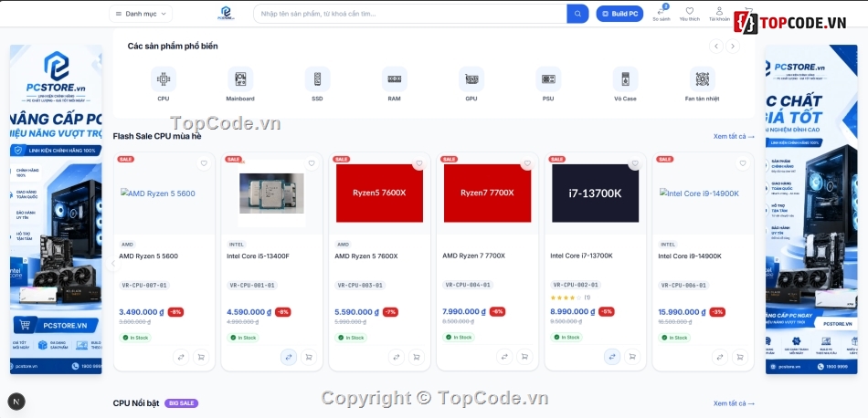Image resolution: width=868 pixels, height=418 pixels.
Task: Open the Mainboard category icon
Action: click(x=240, y=79)
